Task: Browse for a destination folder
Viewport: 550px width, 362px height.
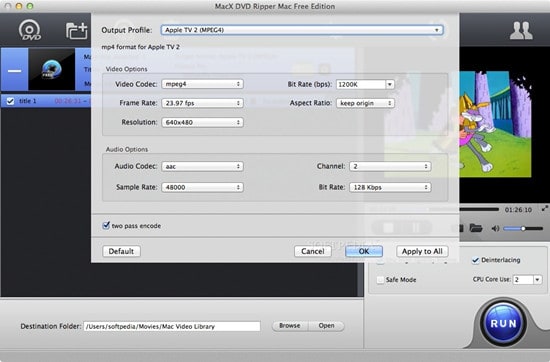Action: tap(290, 326)
